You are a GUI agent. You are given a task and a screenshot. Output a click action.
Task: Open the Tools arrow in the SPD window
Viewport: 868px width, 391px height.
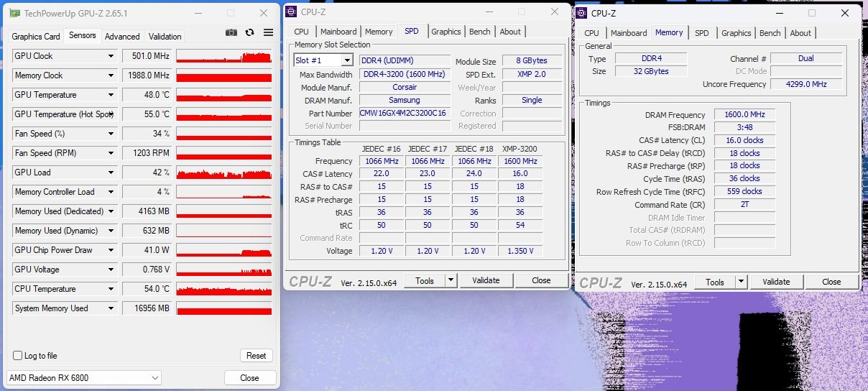(x=451, y=280)
